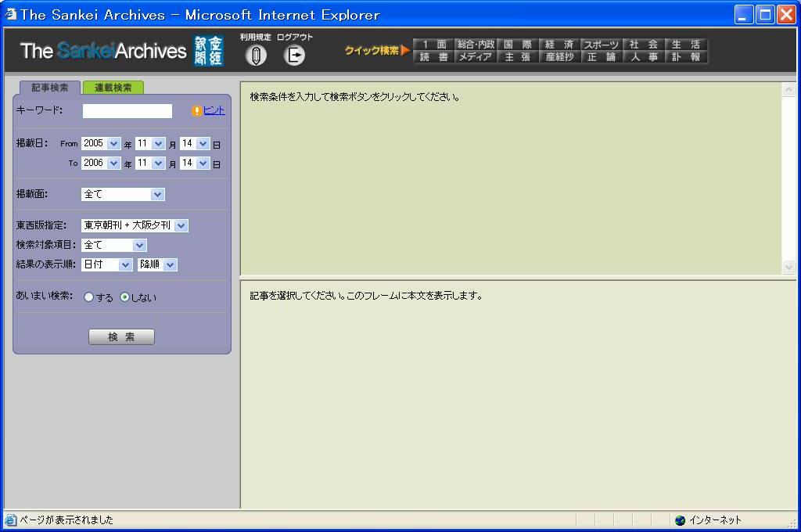801x532 pixels.
Task: Open quick search for スポーツ
Action: coord(601,45)
